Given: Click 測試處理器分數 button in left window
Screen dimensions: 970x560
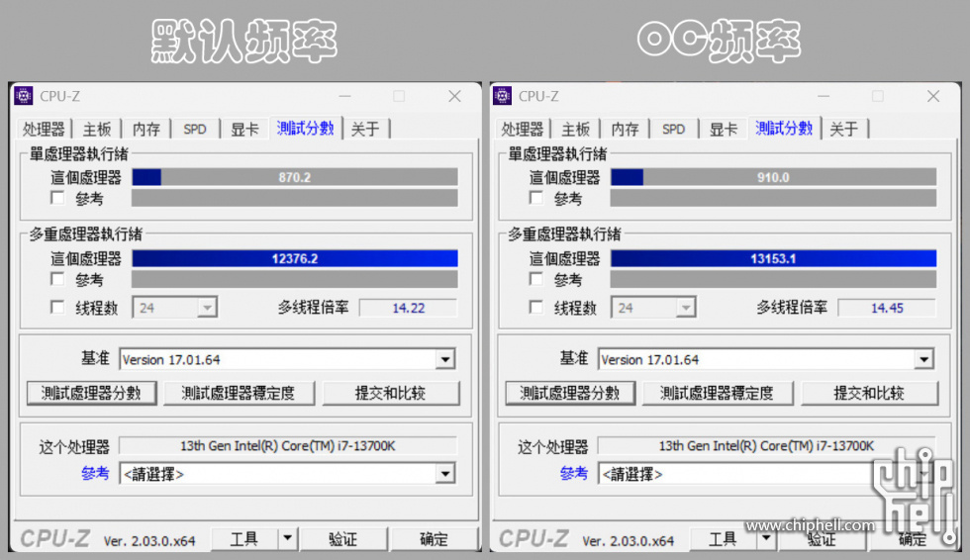Looking at the screenshot, I should pos(91,393).
